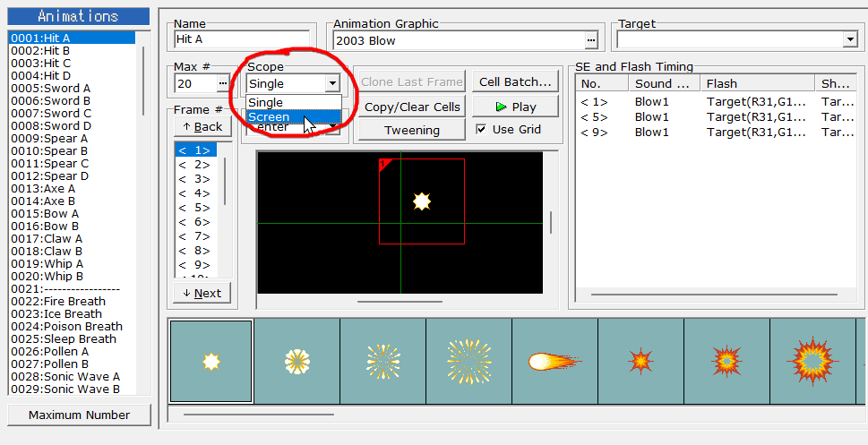
Task: Click the No. column header
Action: click(602, 83)
